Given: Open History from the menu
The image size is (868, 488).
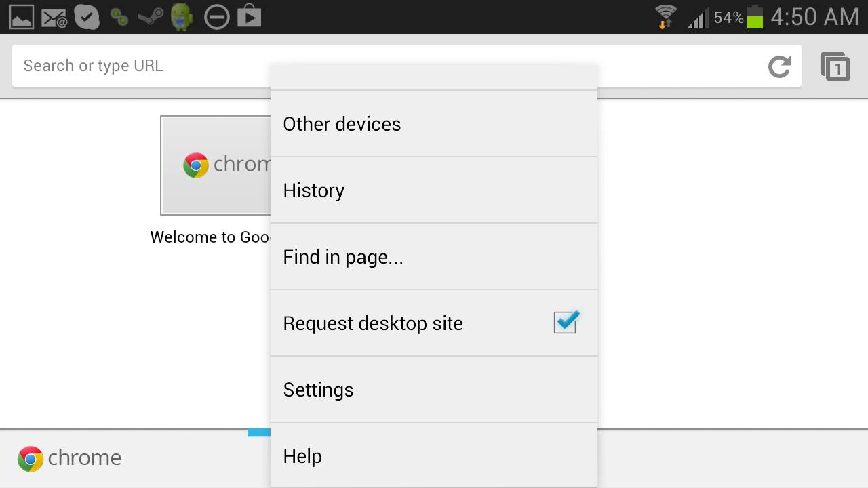Looking at the screenshot, I should pos(434,190).
